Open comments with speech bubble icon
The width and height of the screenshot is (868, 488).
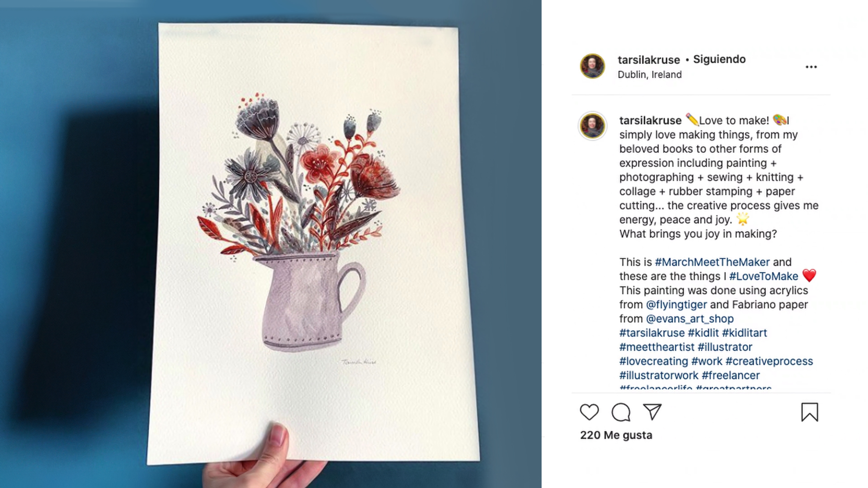click(621, 412)
